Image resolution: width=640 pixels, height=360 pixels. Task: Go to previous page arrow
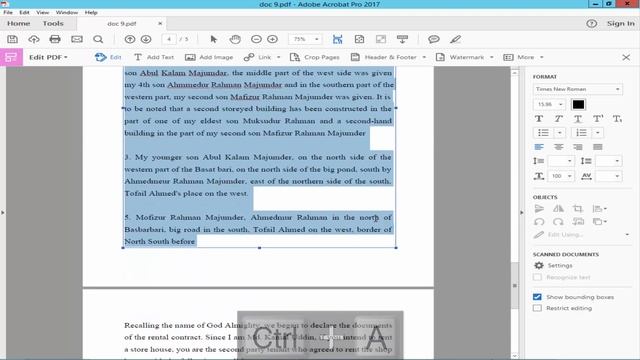click(x=130, y=39)
